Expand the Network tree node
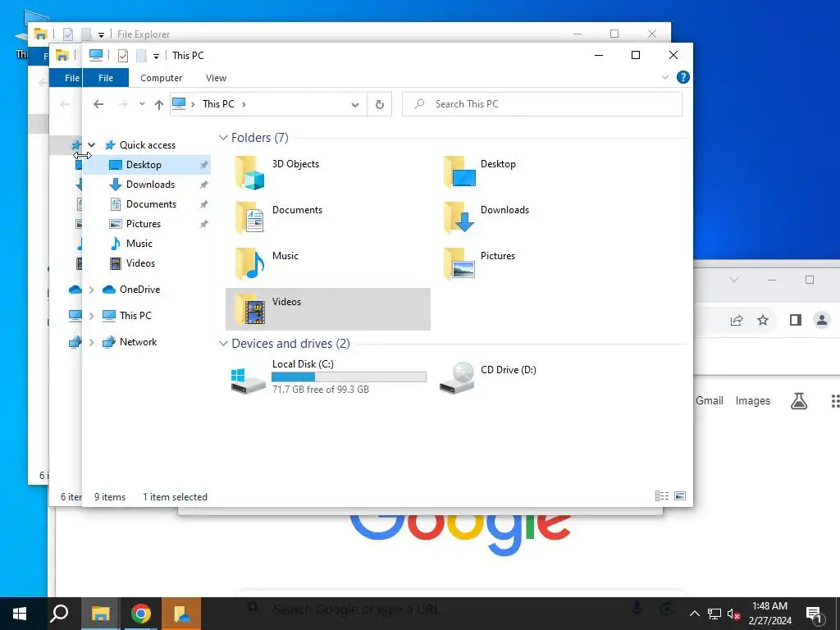Viewport: 840px width, 630px height. point(92,342)
